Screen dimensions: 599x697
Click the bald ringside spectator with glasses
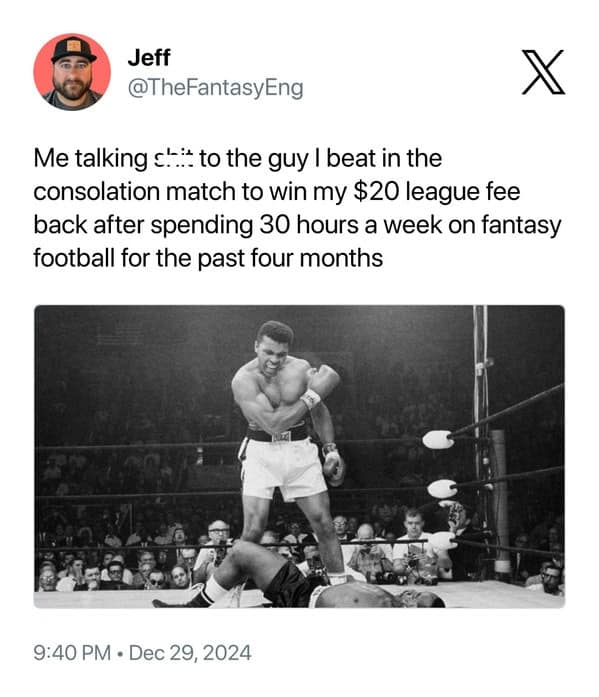pos(218,531)
